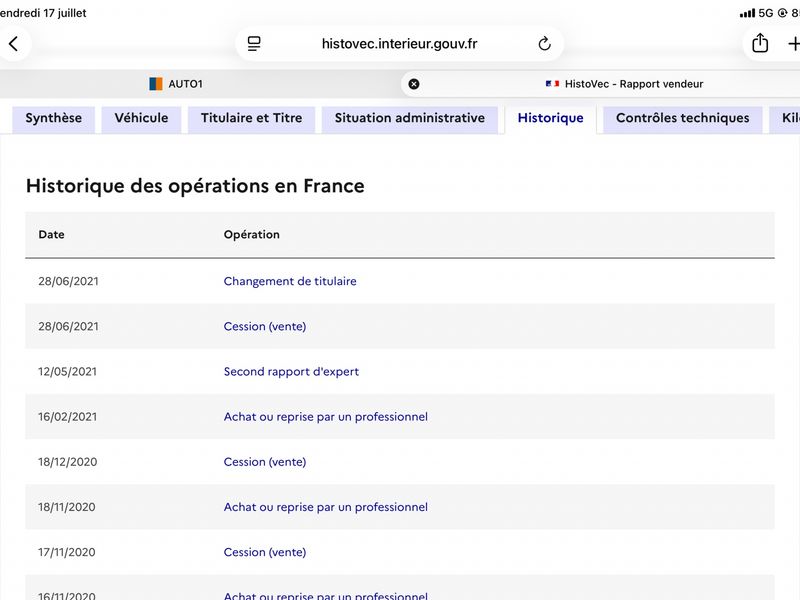Click Changement de titulaire operation

pos(290,281)
